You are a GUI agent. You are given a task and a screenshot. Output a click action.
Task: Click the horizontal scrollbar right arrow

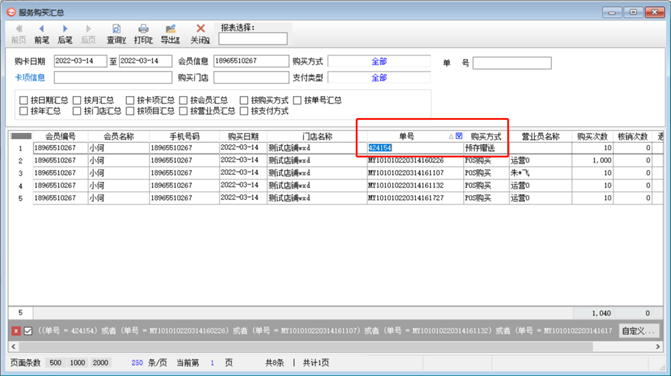pyautogui.click(x=658, y=346)
